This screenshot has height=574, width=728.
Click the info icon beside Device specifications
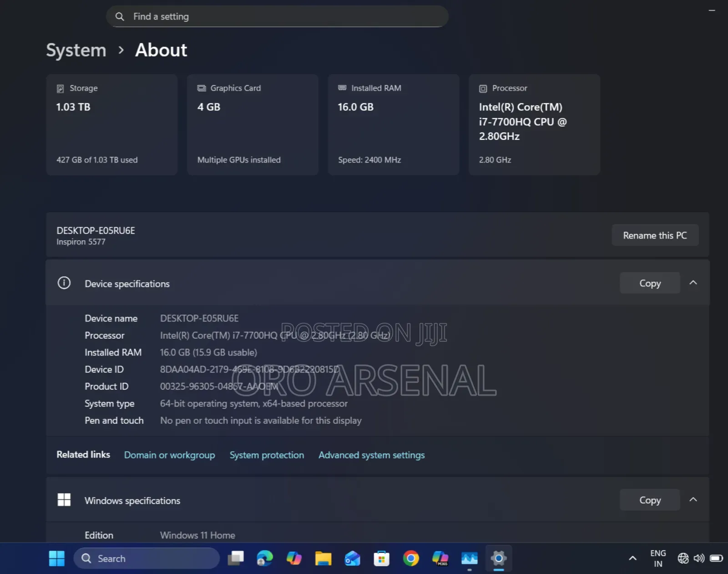pos(64,283)
